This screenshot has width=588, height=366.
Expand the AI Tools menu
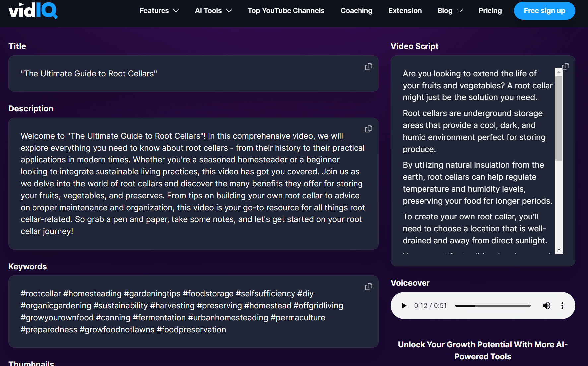coord(213,10)
